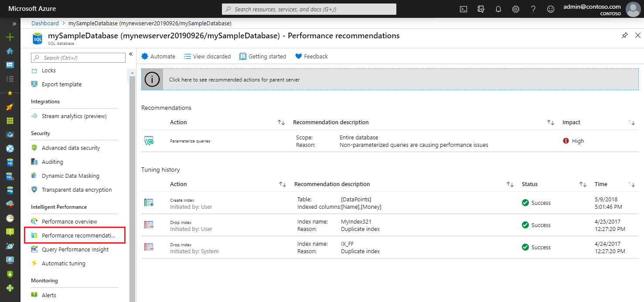Click the Create a resource plus icon
The image size is (644, 302).
[10, 37]
